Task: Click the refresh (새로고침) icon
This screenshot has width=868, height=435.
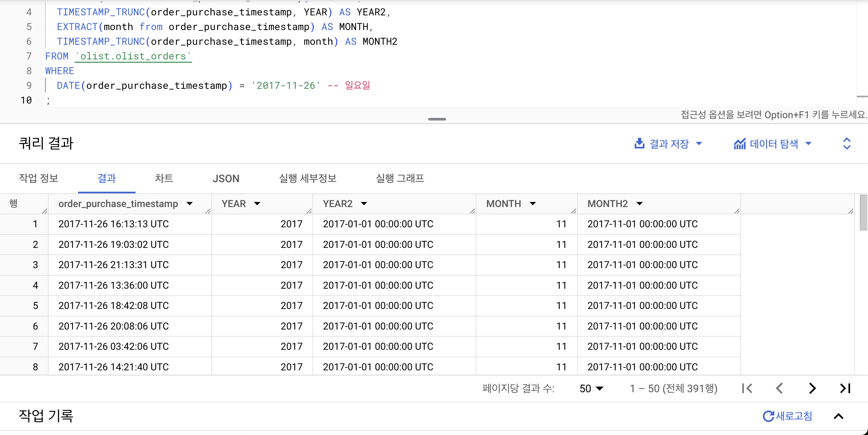Action: 768,416
